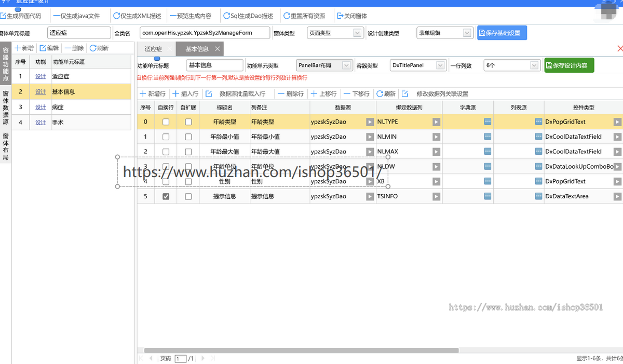This screenshot has width=623, height=364.
Task: Toggle 自扩展 checkbox for 年龄类型 row
Action: click(x=188, y=122)
